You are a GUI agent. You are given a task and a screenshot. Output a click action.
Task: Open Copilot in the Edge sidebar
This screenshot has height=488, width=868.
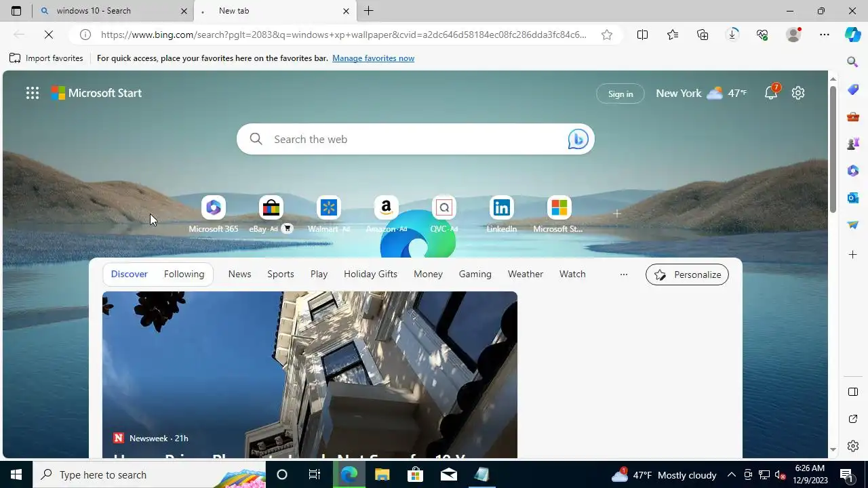click(852, 35)
